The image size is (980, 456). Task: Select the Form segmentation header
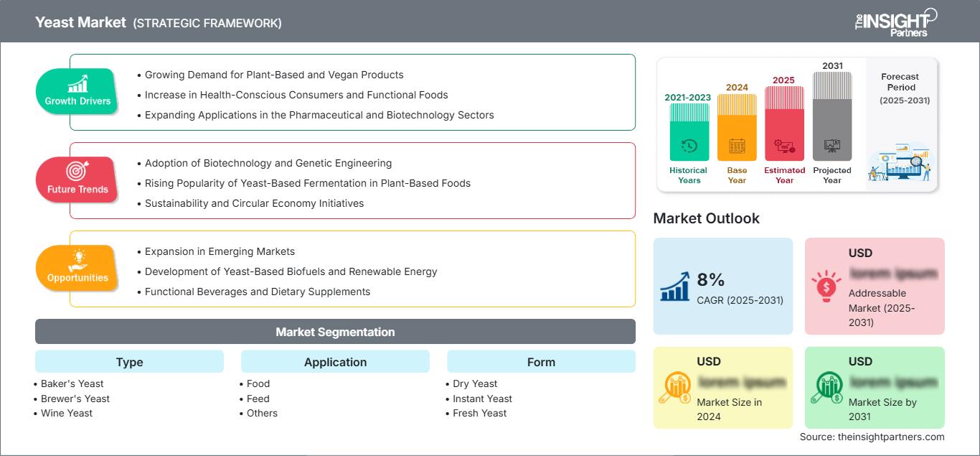tap(541, 362)
